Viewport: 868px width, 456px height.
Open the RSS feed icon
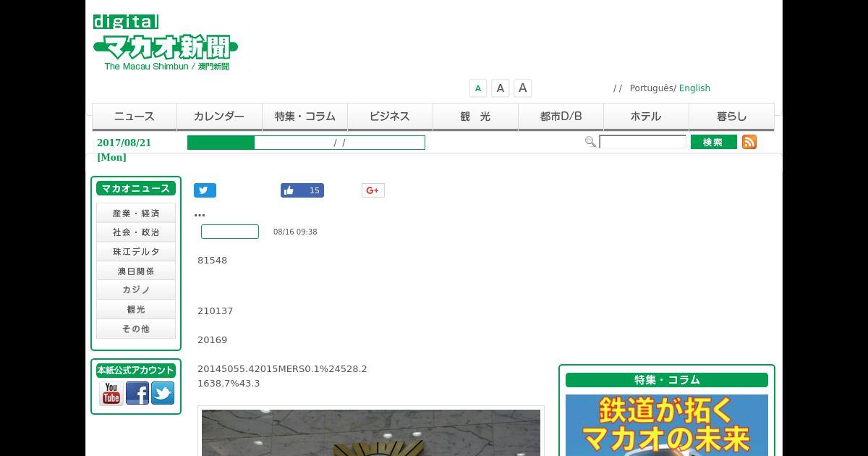749,142
